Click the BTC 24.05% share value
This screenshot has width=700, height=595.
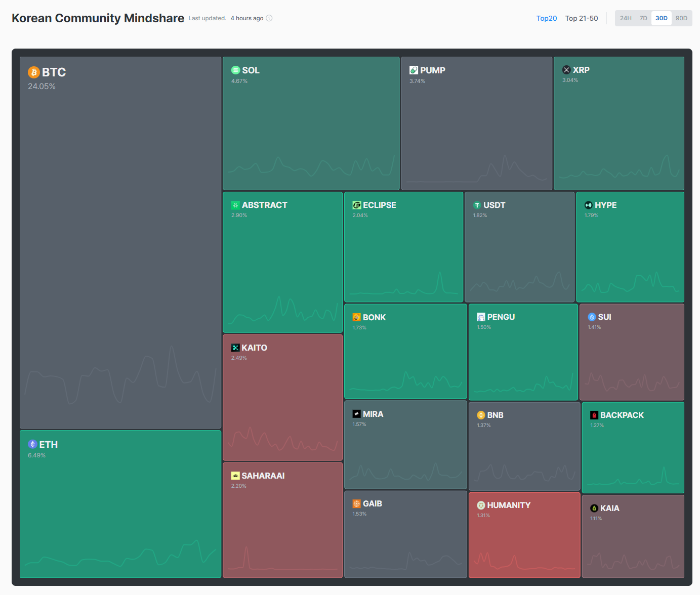[x=42, y=87]
